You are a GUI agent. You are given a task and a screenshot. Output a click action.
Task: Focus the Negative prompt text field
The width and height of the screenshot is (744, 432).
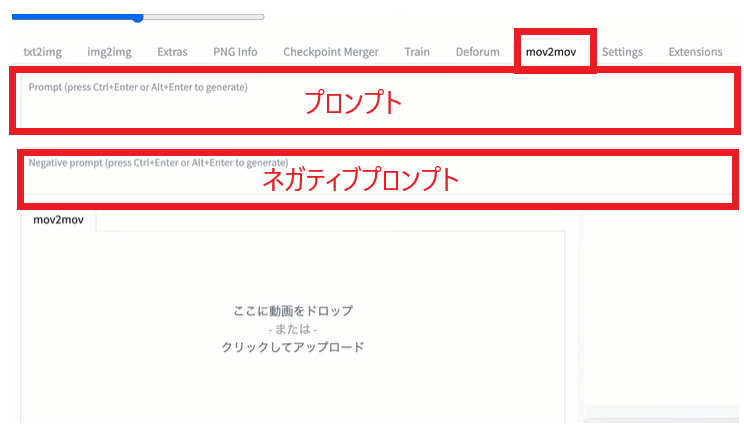(x=377, y=176)
